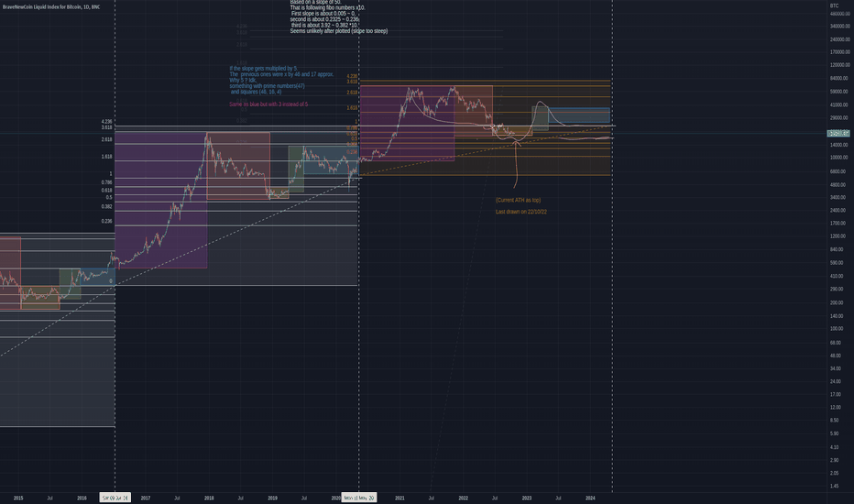
Task: Click the 2018 label on the time axis
Action: [209, 498]
